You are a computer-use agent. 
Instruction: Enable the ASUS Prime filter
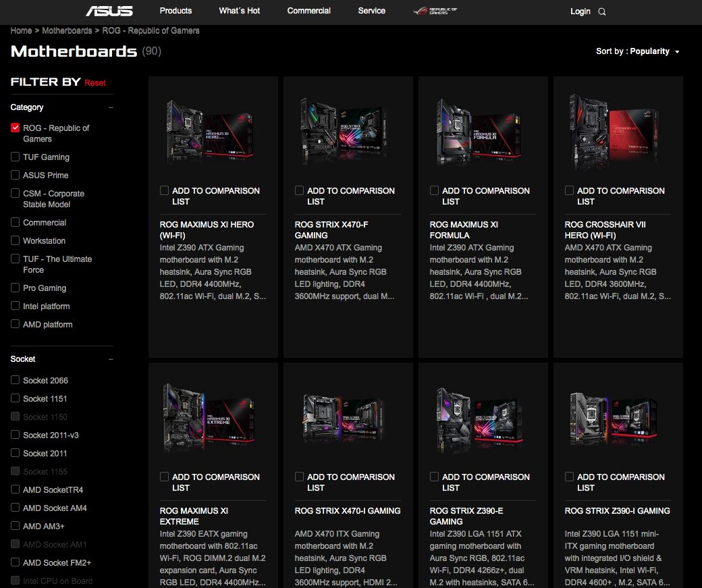coord(16,175)
